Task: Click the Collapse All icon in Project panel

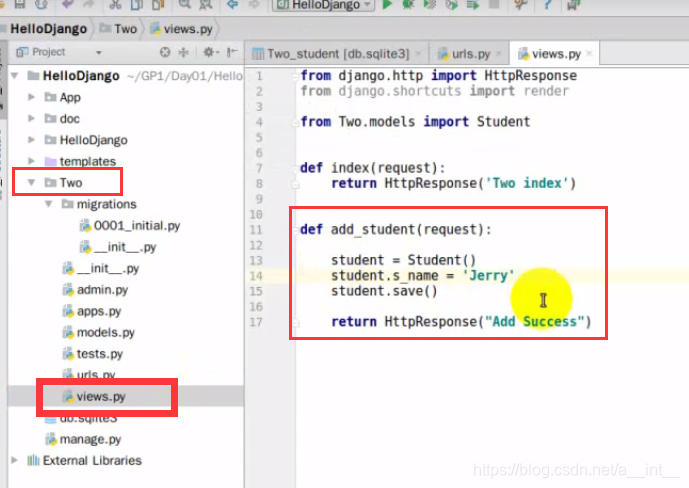Action: click(x=184, y=52)
